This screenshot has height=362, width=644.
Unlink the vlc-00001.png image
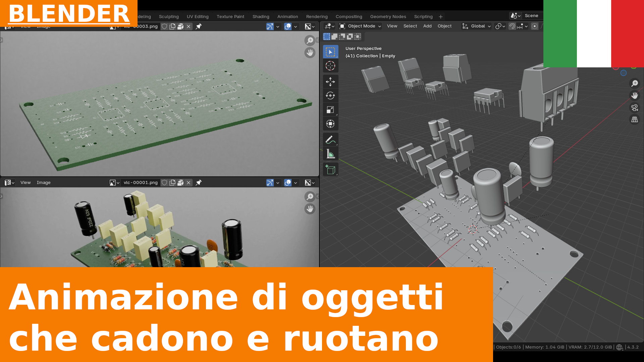tap(189, 183)
